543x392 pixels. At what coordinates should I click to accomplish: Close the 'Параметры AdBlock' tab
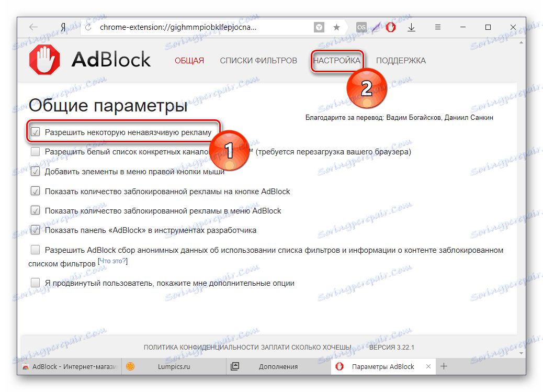click(428, 366)
